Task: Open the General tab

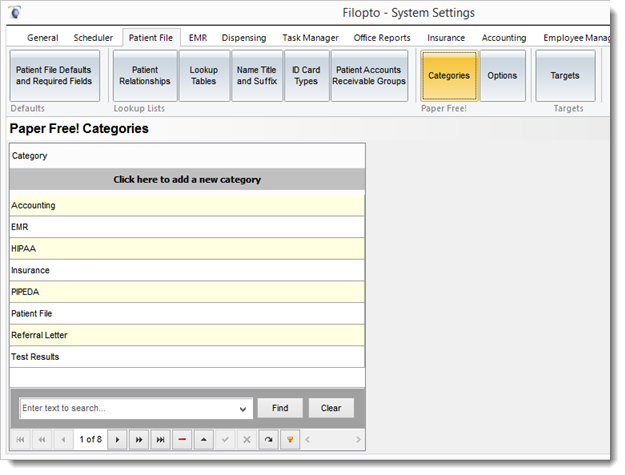Action: (x=43, y=38)
